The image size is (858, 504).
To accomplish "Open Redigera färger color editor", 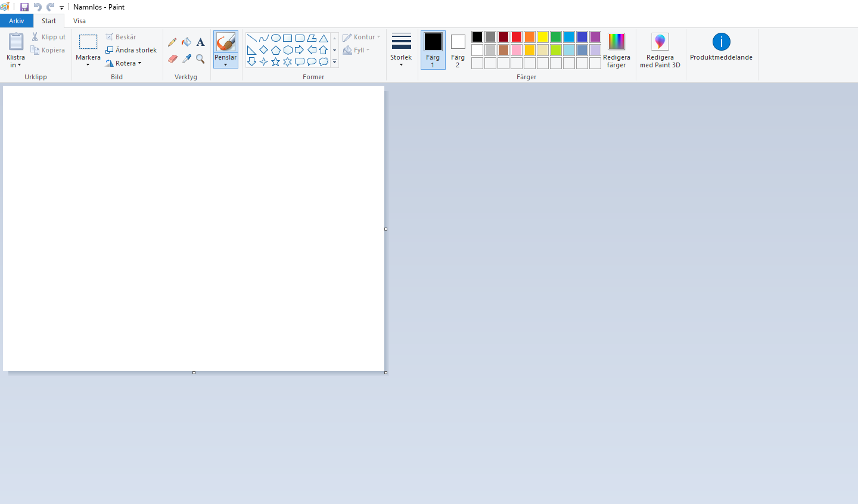I will 616,50.
